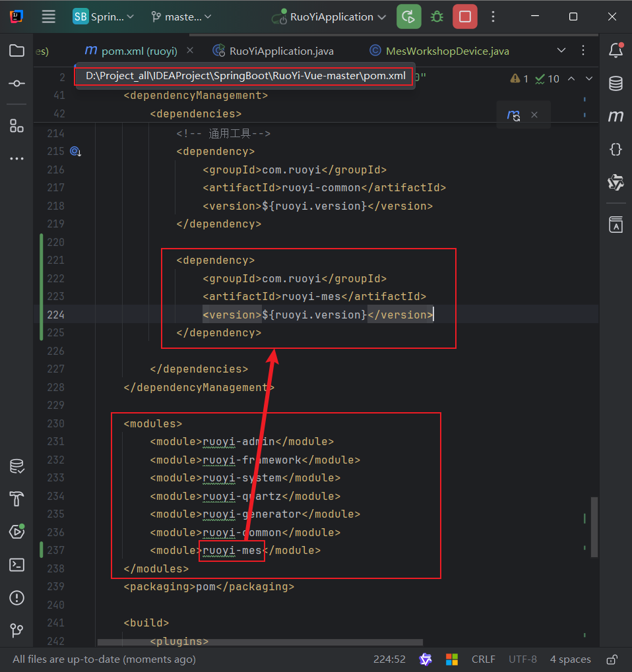Rerun RuoYiApplication
Image resolution: width=632 pixels, height=672 pixels.
click(408, 16)
